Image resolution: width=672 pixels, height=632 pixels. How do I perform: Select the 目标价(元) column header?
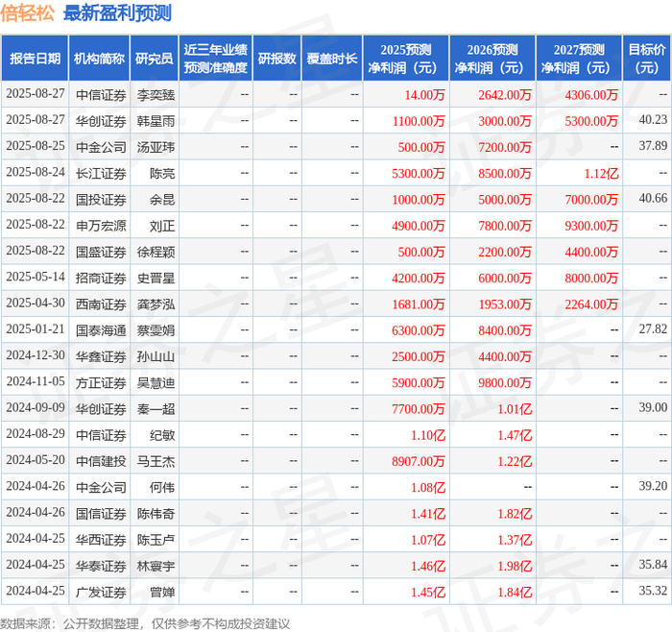[647, 59]
